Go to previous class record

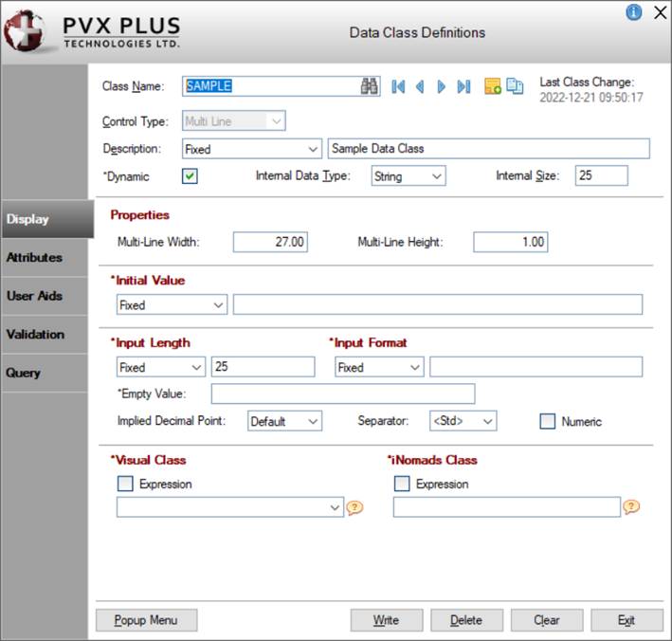pos(420,86)
